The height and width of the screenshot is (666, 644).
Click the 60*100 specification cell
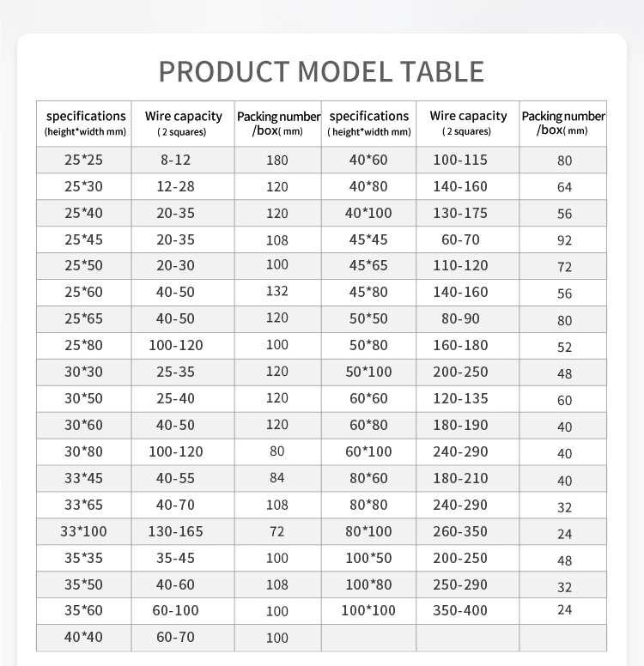[x=368, y=451]
